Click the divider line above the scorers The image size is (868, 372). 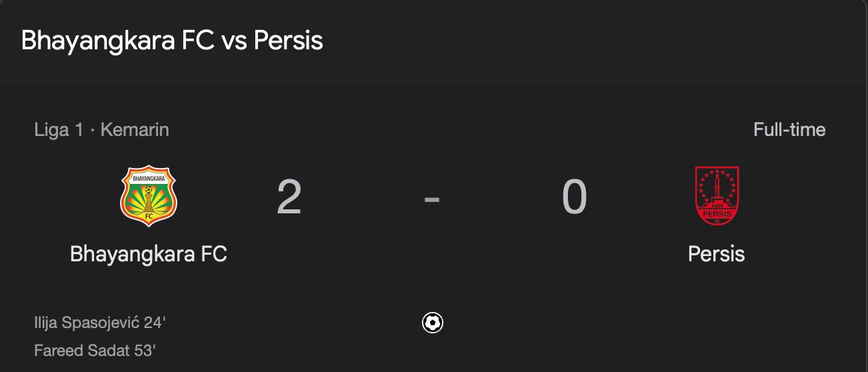point(433,292)
